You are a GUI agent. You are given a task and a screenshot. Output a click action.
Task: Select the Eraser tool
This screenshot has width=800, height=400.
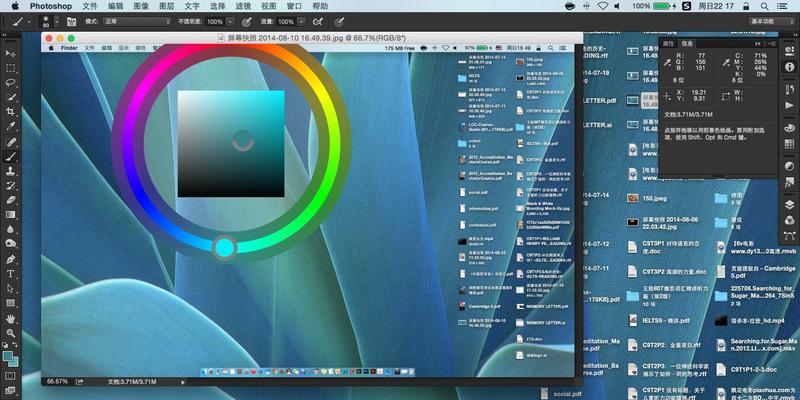pos(10,200)
